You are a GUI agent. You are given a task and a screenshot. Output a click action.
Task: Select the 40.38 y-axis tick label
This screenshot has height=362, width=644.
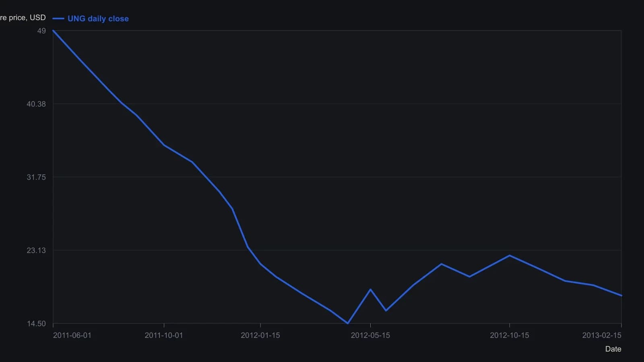click(36, 104)
